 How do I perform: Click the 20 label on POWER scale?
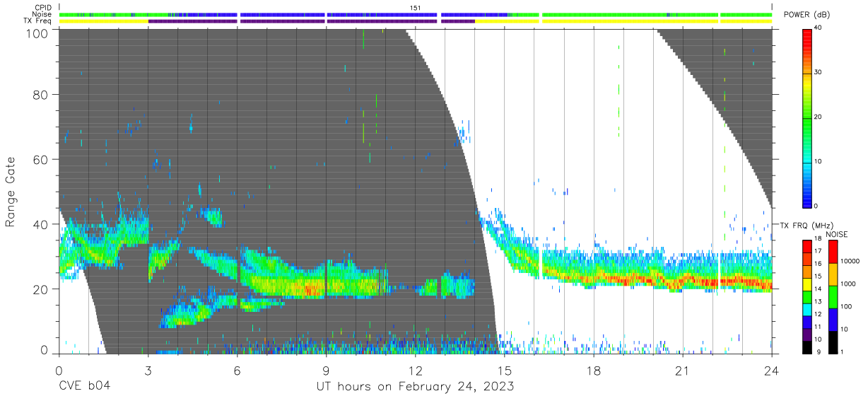(819, 117)
